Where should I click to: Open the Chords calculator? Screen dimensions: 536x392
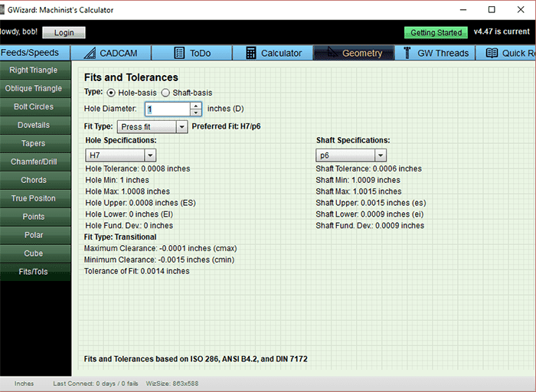click(35, 180)
